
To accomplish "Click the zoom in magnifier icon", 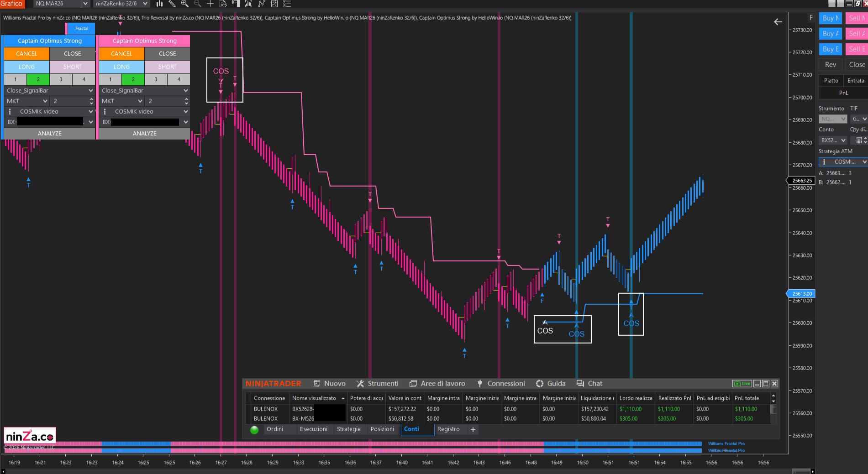I will point(185,4).
